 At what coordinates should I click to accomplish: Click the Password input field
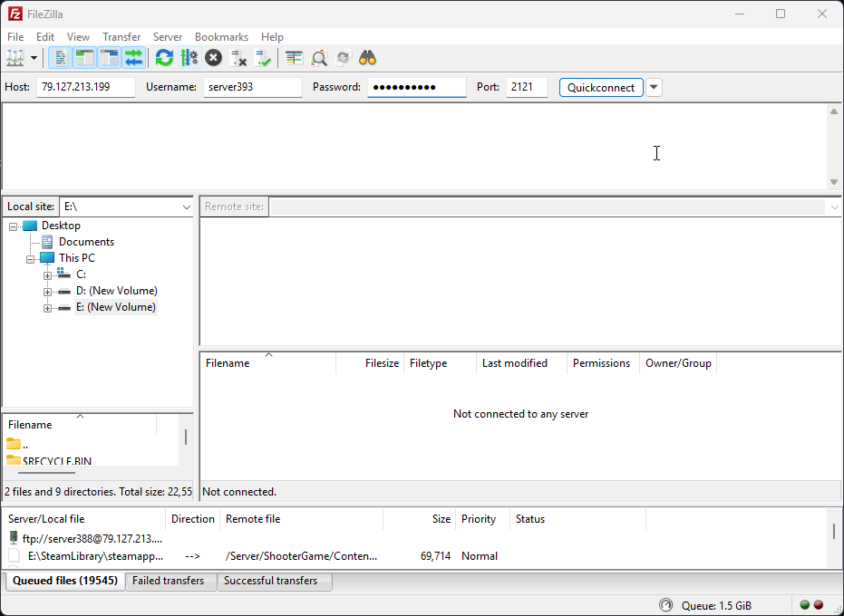(417, 87)
